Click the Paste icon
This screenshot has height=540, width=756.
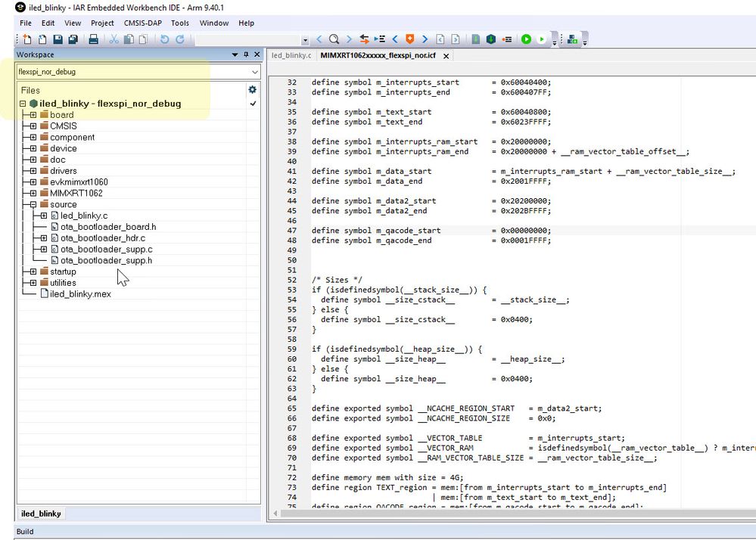coord(143,39)
